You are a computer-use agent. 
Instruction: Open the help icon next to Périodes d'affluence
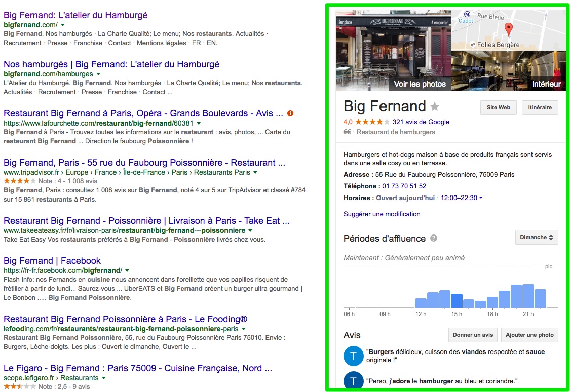(x=434, y=239)
